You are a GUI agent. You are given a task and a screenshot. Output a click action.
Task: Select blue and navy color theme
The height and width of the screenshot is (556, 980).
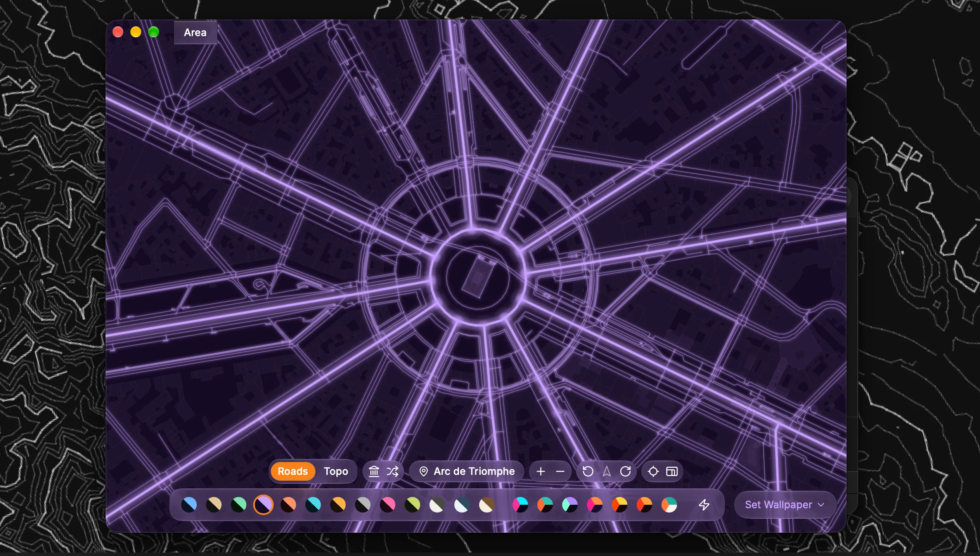point(189,505)
